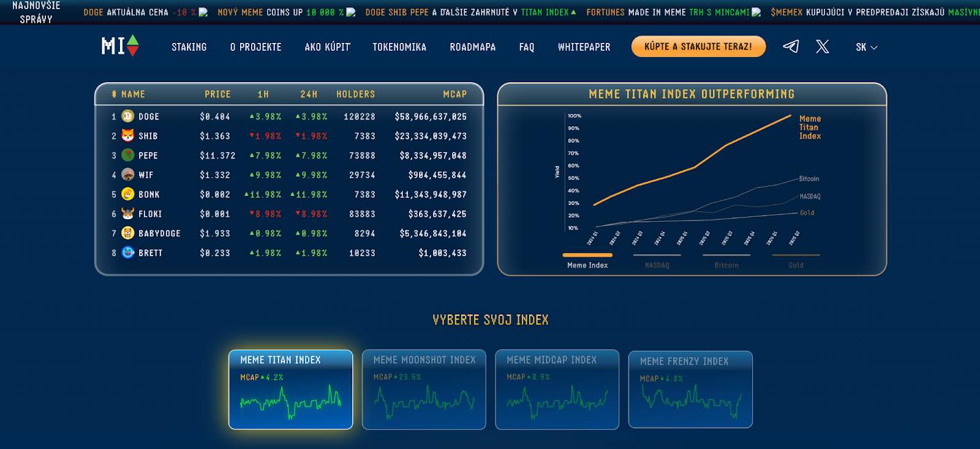Open the X social media icon
Screen dimensions: 980x449
[x=822, y=47]
